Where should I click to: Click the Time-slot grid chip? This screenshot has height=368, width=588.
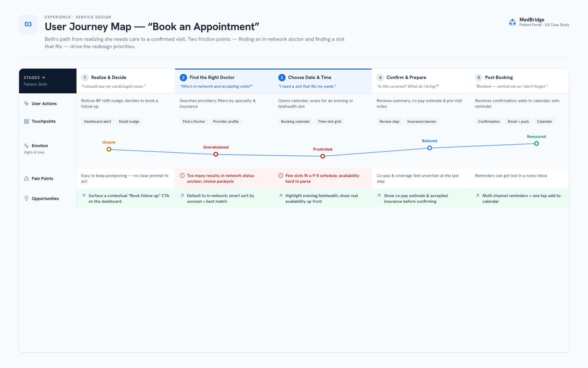(329, 121)
